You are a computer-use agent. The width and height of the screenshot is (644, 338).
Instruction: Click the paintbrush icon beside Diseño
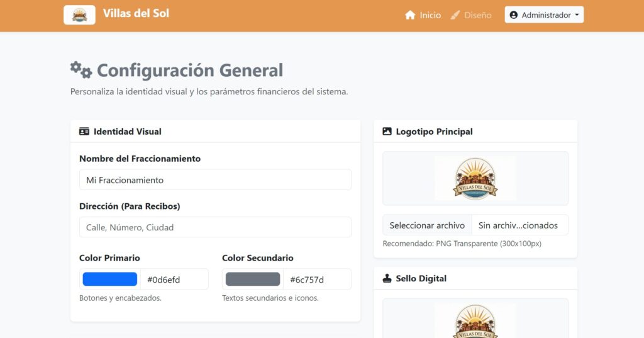(456, 15)
